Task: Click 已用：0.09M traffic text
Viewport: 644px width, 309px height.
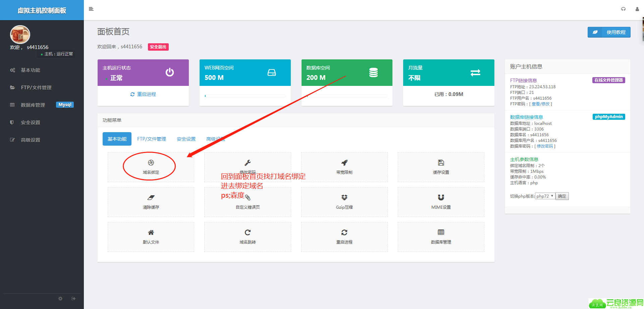Action: pyautogui.click(x=449, y=94)
